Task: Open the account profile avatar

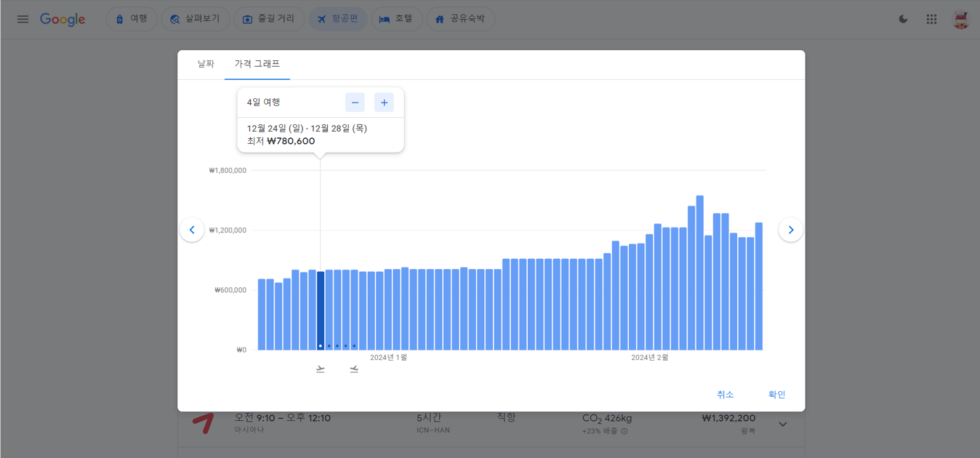Action: [x=961, y=20]
